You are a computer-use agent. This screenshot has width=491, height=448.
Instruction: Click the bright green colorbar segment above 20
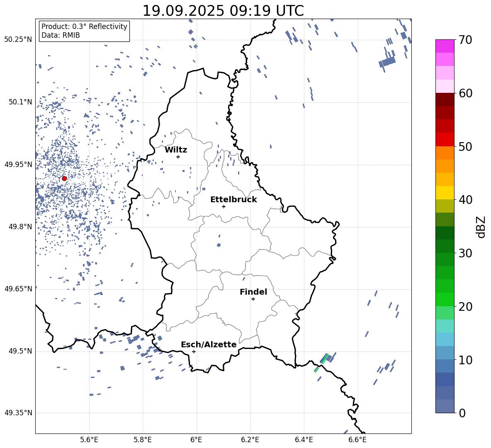[x=445, y=300]
